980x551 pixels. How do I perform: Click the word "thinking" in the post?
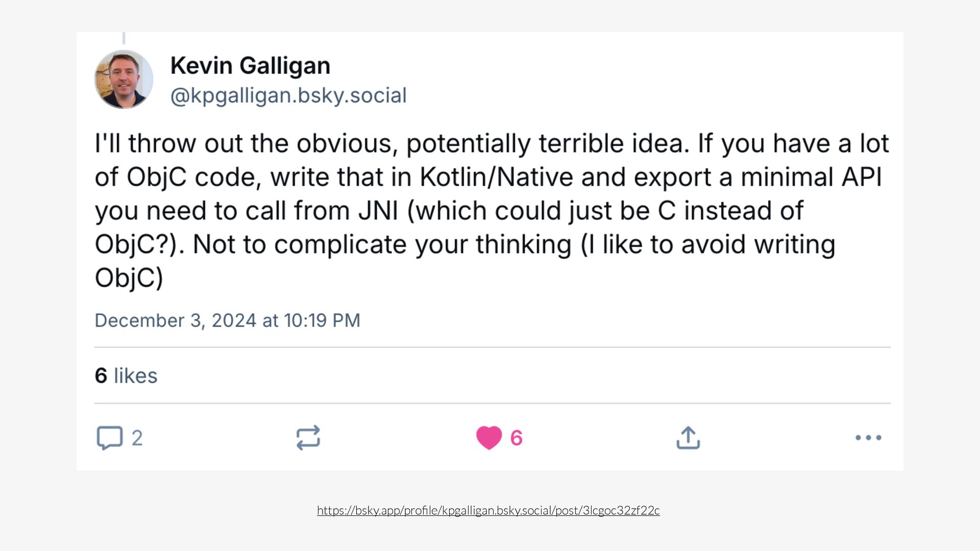point(523,244)
